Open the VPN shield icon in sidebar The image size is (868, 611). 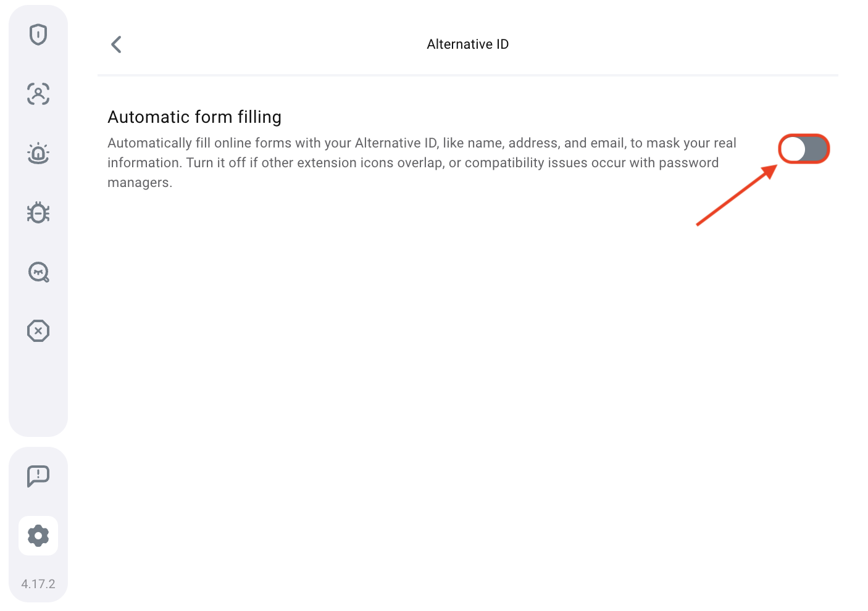point(38,35)
